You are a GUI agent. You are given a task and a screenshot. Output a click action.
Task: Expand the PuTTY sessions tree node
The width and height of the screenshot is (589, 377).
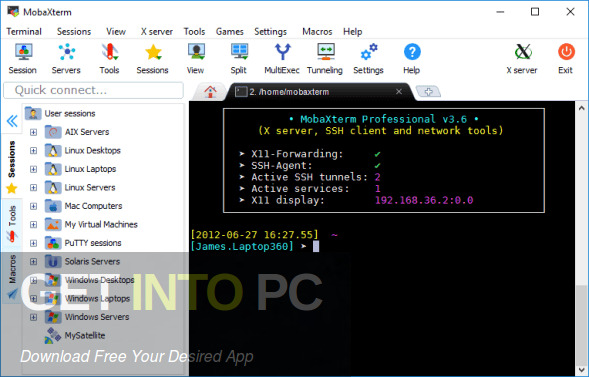tap(33, 243)
